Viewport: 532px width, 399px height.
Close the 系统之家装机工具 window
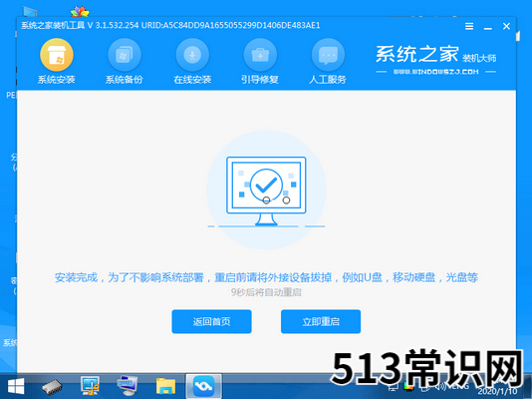point(506,26)
